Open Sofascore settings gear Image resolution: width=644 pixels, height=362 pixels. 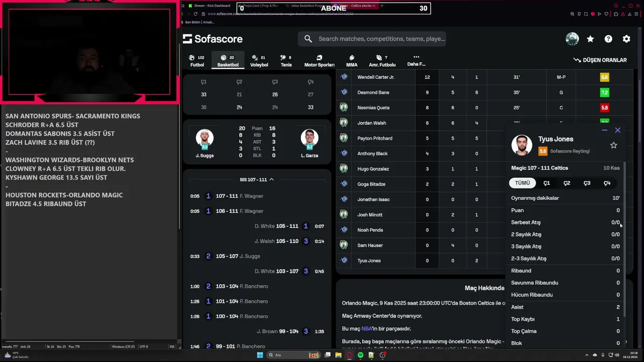tap(626, 39)
